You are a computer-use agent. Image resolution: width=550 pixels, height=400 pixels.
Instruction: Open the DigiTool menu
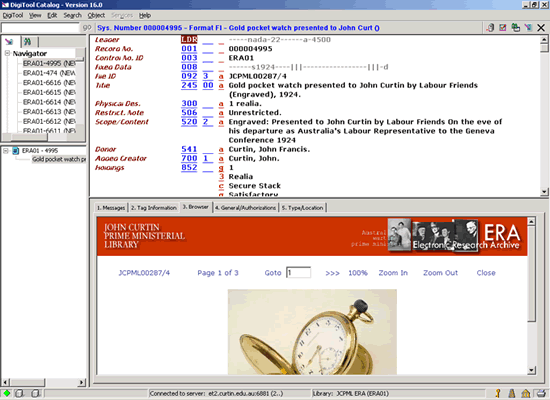click(x=13, y=15)
